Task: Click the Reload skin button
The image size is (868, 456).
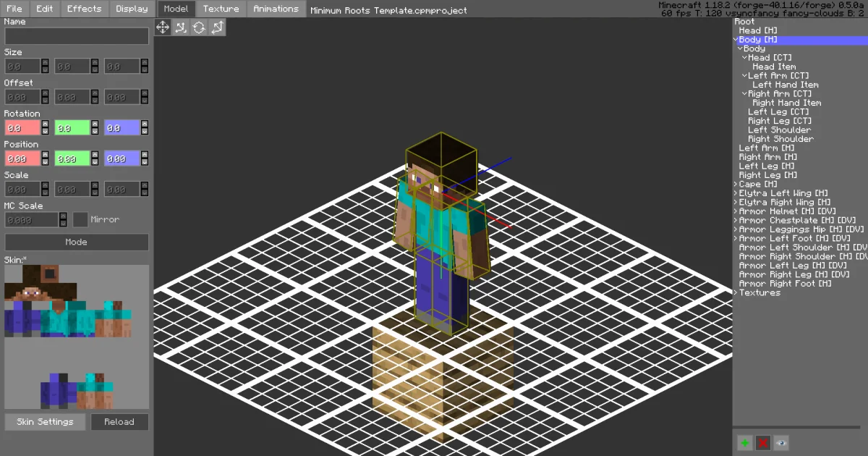Action: 119,422
